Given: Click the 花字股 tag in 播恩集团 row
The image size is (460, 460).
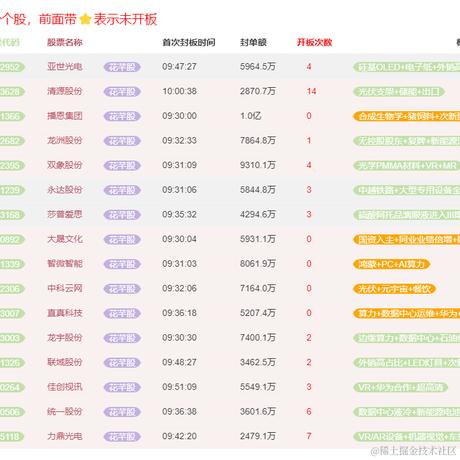Looking at the screenshot, I should (x=122, y=117).
